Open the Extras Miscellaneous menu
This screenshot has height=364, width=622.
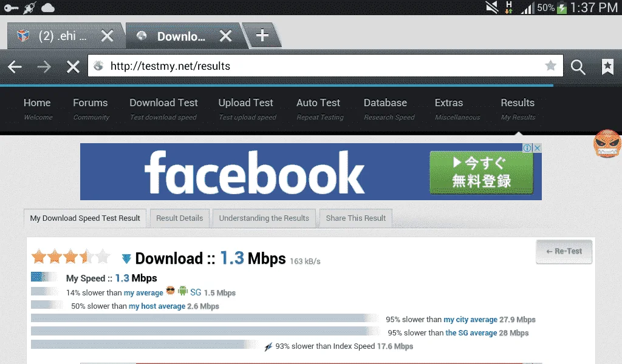pos(457,109)
